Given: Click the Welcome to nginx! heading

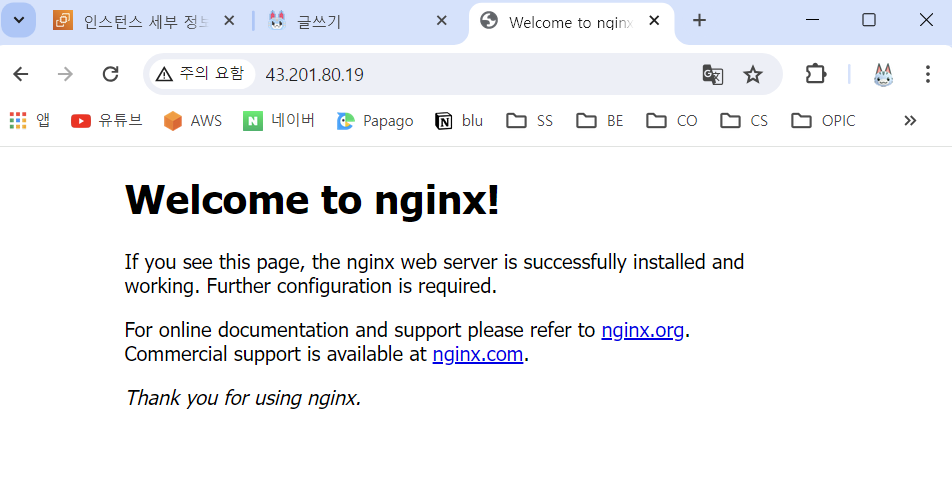Looking at the screenshot, I should click(312, 199).
